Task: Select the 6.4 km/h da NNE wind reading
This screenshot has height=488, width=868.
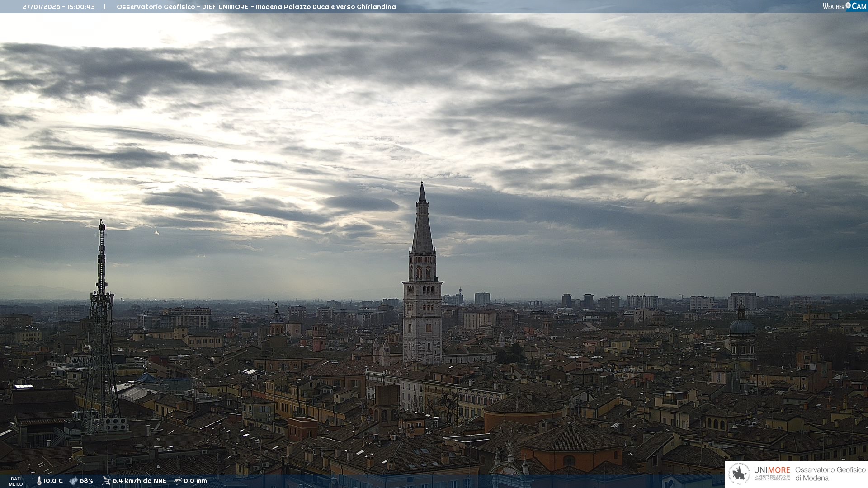Action: click(139, 481)
